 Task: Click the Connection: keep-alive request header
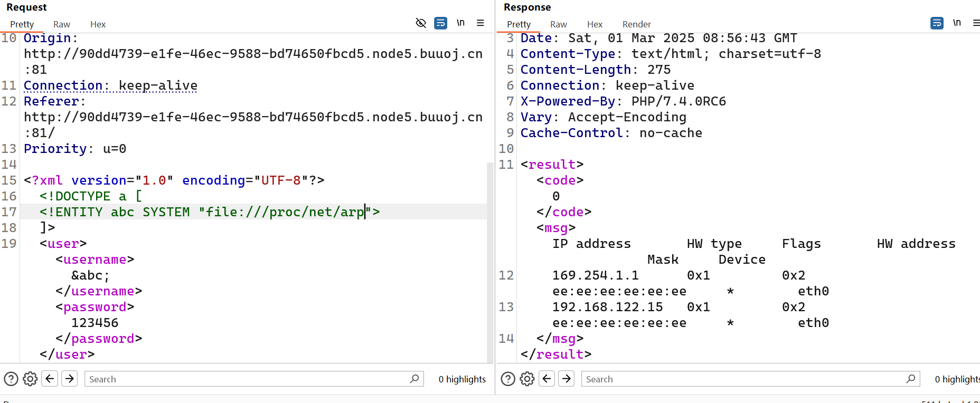(x=110, y=85)
